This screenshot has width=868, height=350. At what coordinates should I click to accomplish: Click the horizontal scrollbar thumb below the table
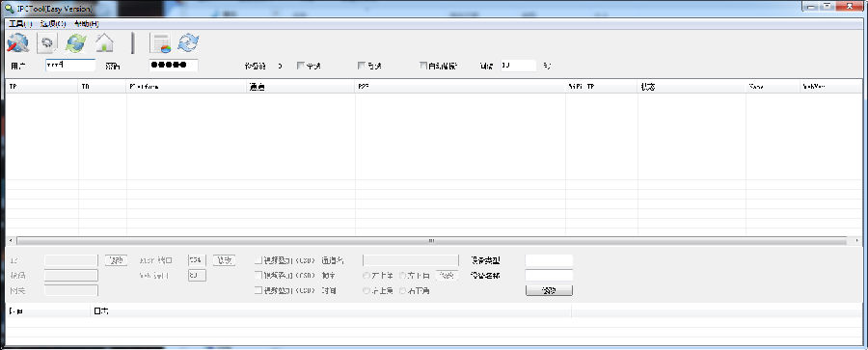tap(431, 240)
